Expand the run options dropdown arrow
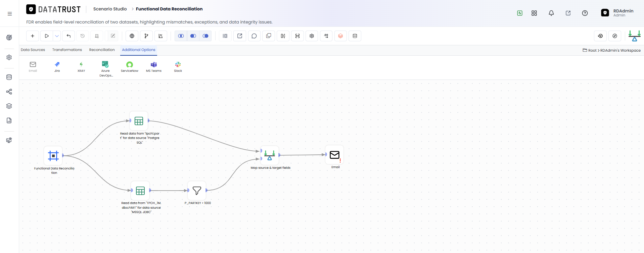This screenshot has height=253, width=644. pyautogui.click(x=57, y=36)
